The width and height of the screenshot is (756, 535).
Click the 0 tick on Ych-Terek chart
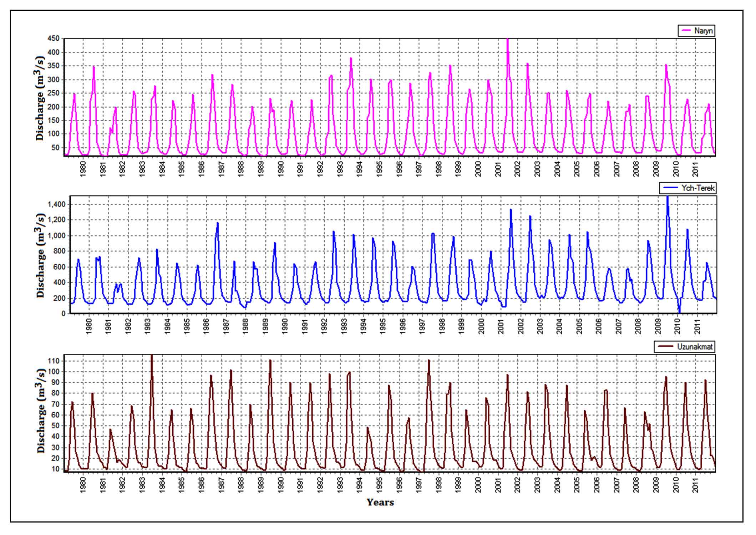pyautogui.click(x=64, y=314)
